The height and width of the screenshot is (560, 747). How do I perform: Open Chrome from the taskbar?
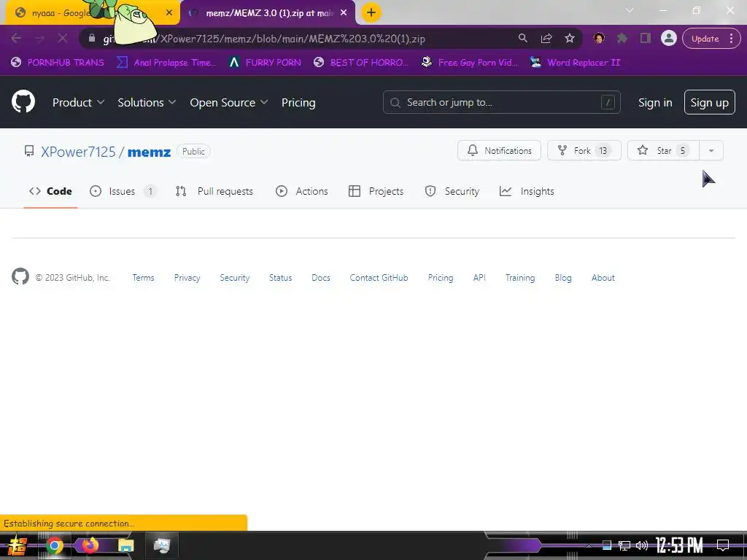click(54, 545)
